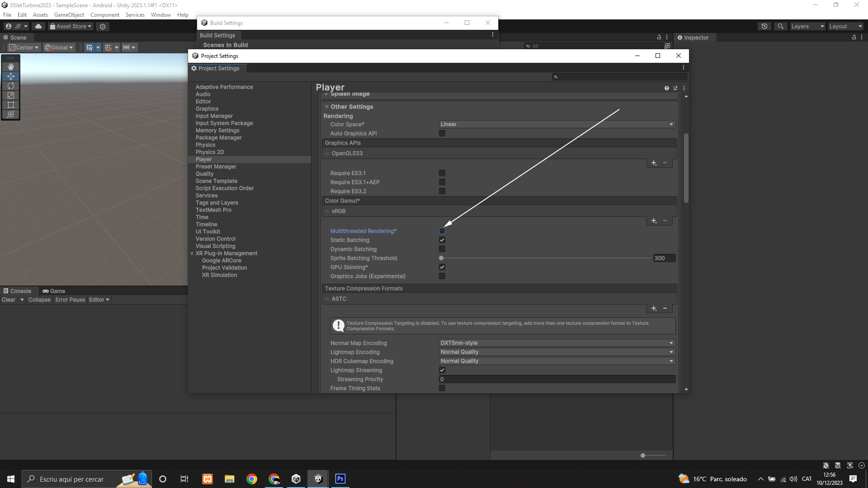868x488 pixels.
Task: Open the GameObject menu
Action: 69,15
